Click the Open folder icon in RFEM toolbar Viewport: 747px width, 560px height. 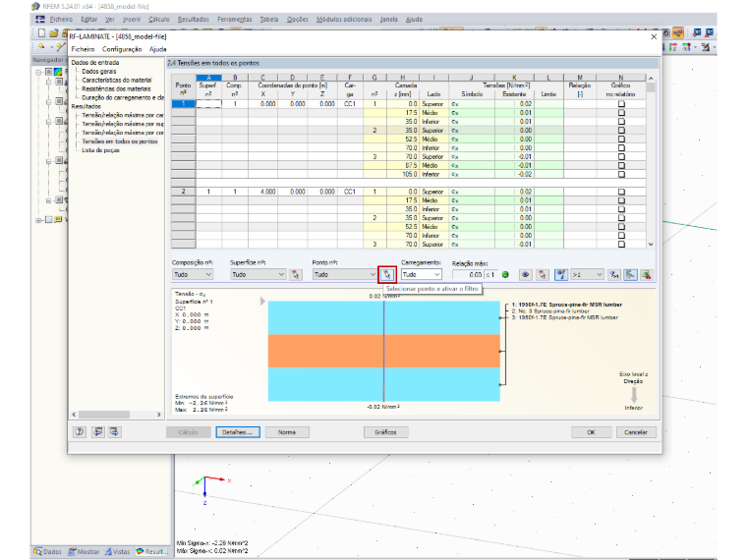coord(54,32)
